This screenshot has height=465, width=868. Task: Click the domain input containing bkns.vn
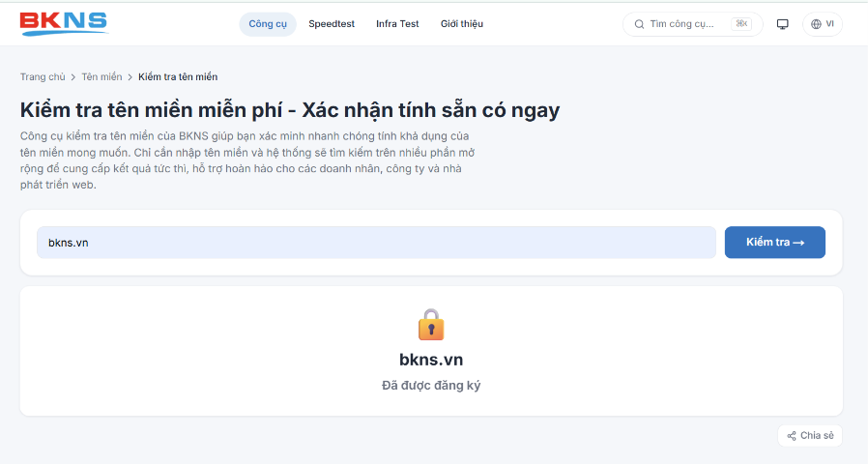coord(376,243)
